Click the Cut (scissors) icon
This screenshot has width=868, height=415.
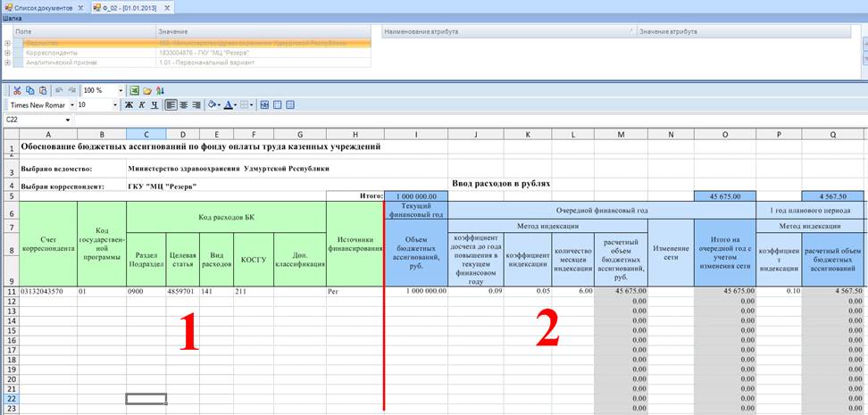17,91
